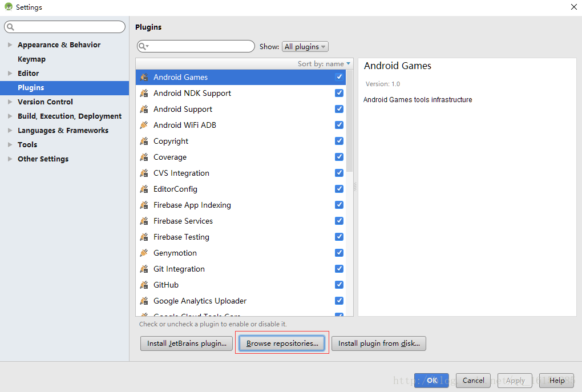Open the Show 'All plugins' dropdown
582x392 pixels.
305,47
